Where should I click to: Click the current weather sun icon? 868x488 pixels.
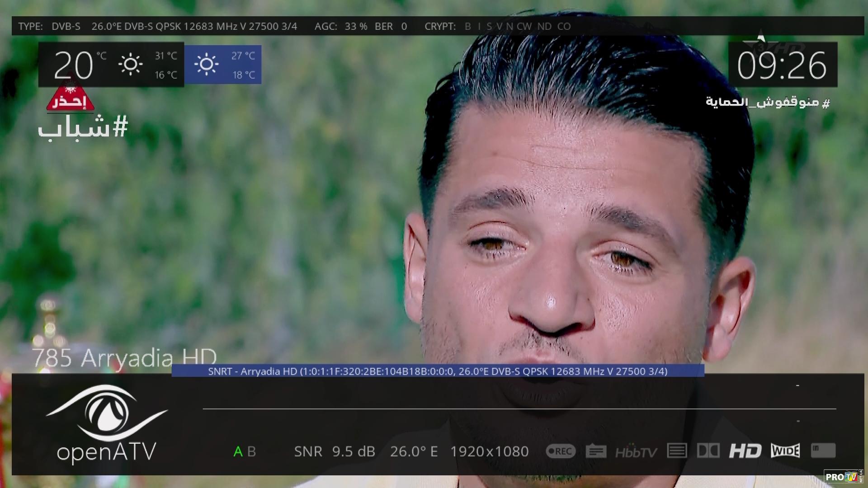coord(130,65)
